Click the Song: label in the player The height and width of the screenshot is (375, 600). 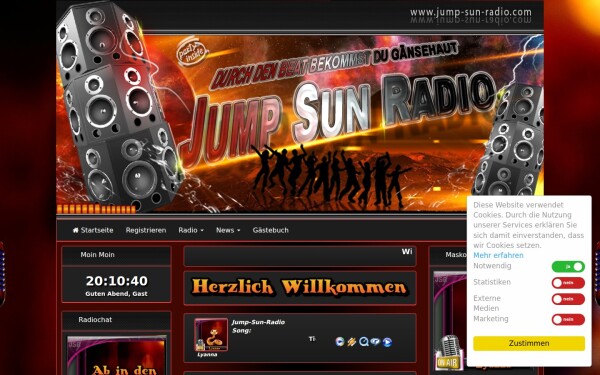tap(241, 330)
